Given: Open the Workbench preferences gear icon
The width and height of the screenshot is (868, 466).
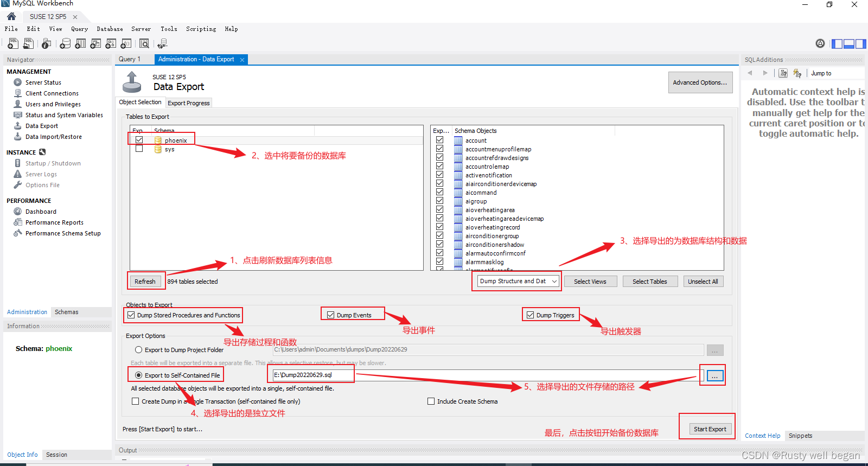Looking at the screenshot, I should coord(820,43).
